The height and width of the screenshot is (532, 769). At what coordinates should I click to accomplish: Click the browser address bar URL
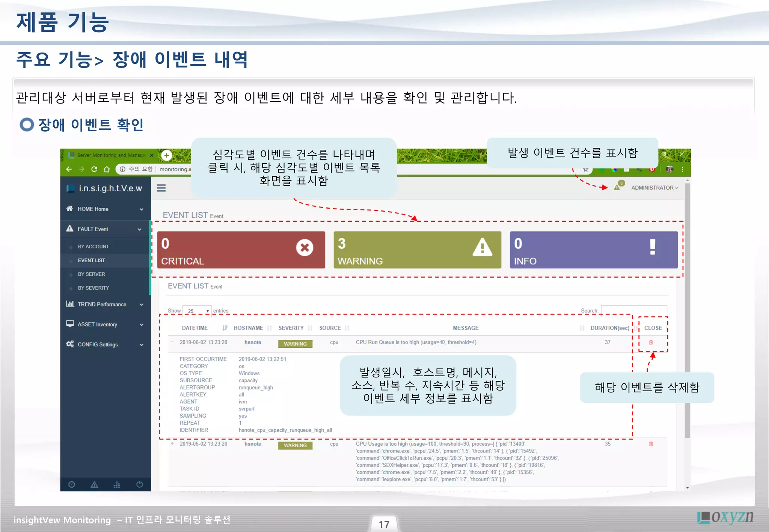pos(175,169)
